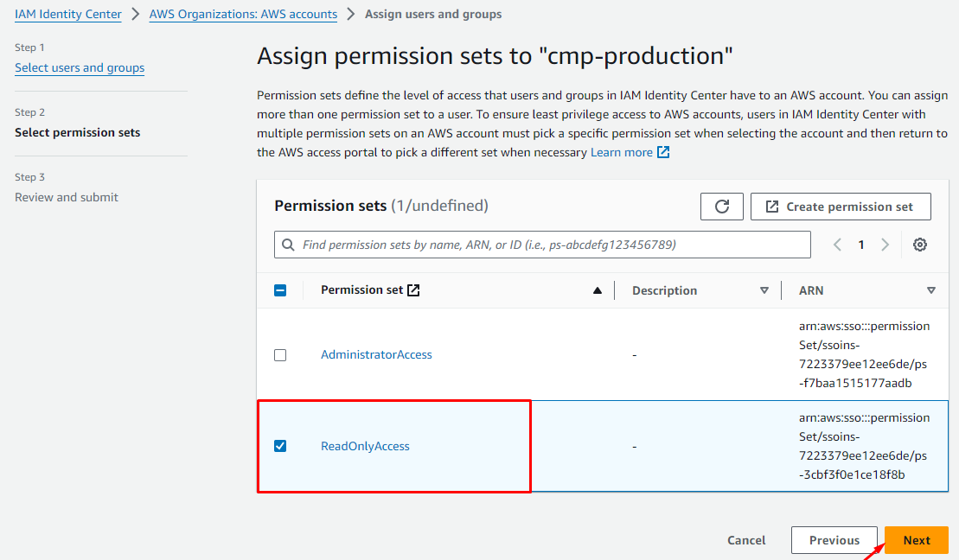Return to Select users and groups step
959x560 pixels.
pos(80,67)
